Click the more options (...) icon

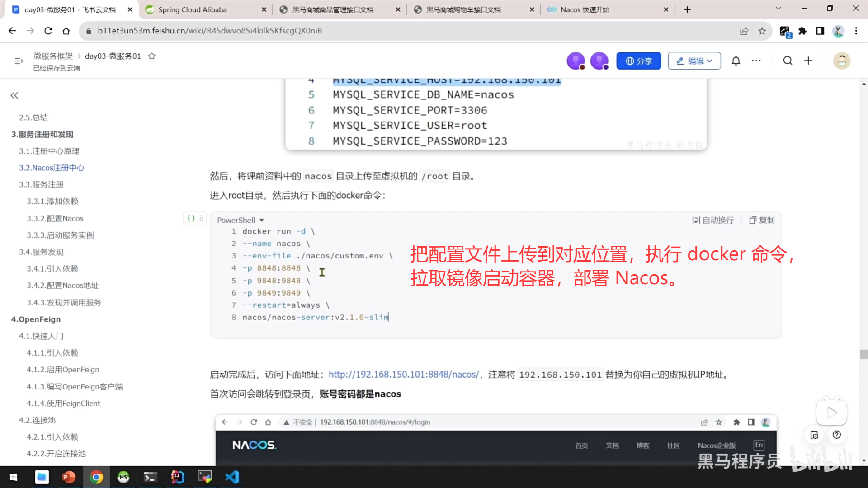coord(757,61)
